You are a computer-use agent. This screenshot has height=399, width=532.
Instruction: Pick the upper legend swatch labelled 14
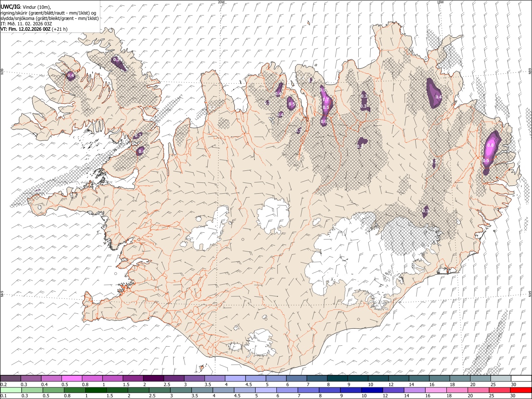(419, 379)
